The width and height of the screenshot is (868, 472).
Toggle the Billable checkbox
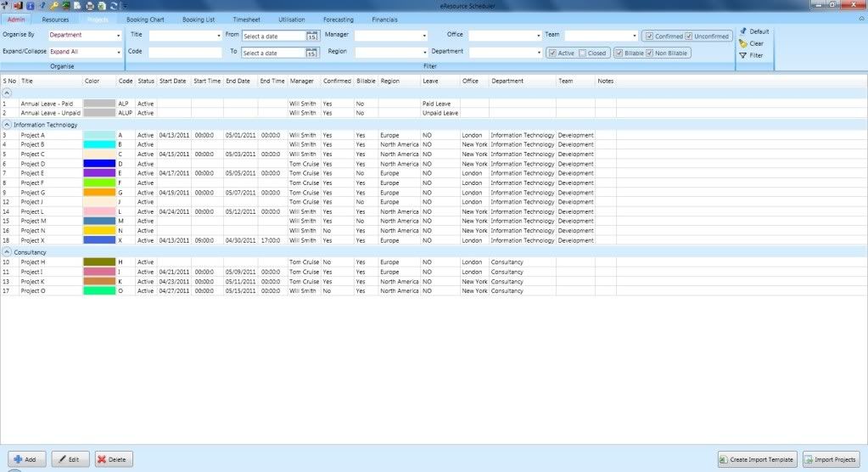tap(619, 53)
